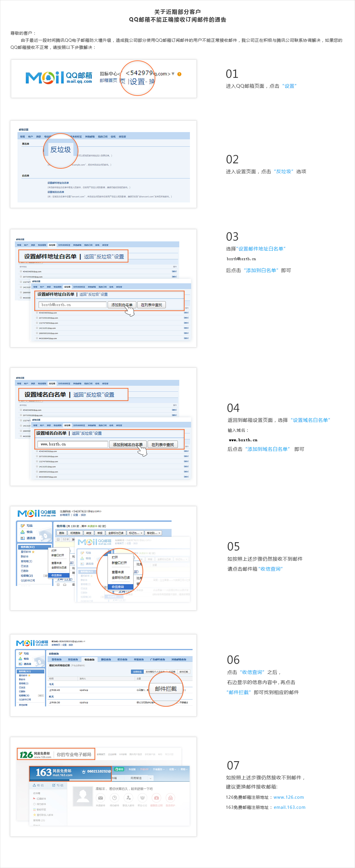The image size is (355, 868).
Task: Open 垃圾箱(2) folder in step 05 sidebar
Action: 27,576
